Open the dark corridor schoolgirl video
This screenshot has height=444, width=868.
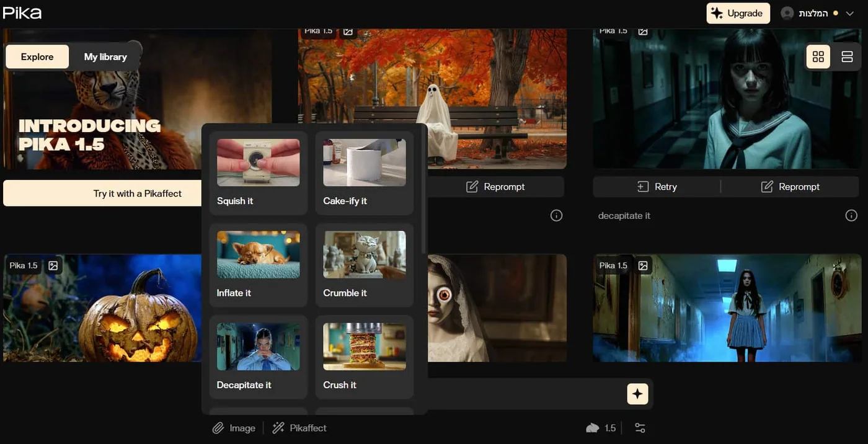(727, 99)
